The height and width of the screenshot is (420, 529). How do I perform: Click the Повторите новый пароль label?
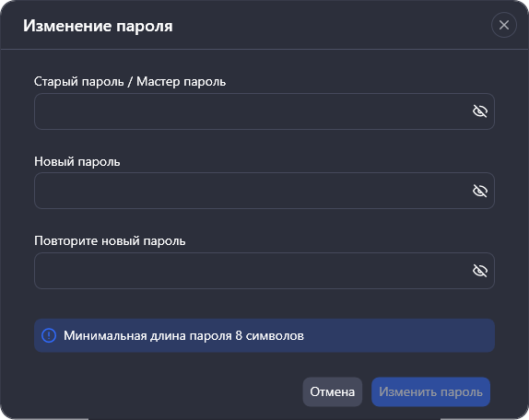click(110, 241)
